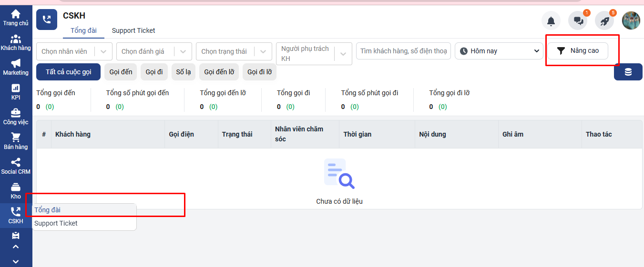Viewport: 644px width, 267px height.
Task: Switch to the Support Ticket tab
Action: point(133,30)
